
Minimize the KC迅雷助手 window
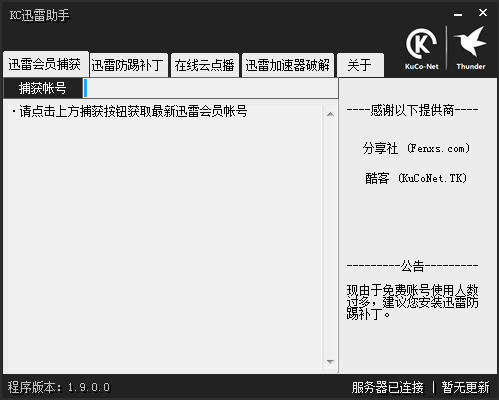tap(458, 14)
